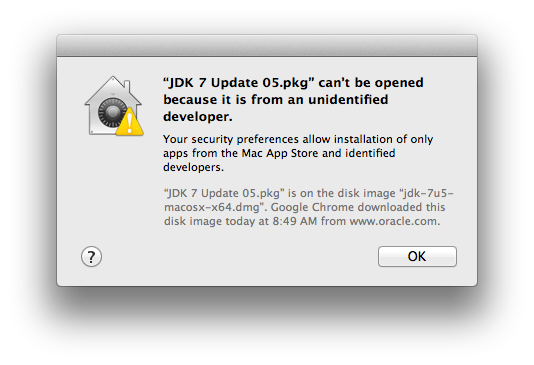
Task: Click the words "unidentified" in the headline
Action: point(348,100)
